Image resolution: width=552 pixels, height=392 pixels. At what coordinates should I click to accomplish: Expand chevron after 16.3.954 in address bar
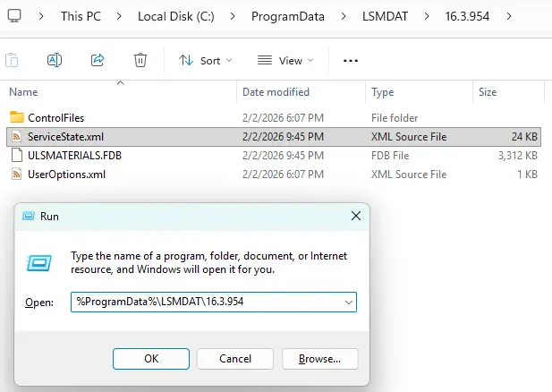click(509, 16)
